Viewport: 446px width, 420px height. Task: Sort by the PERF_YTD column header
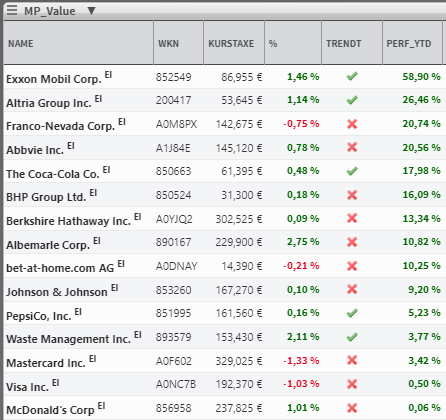[413, 43]
